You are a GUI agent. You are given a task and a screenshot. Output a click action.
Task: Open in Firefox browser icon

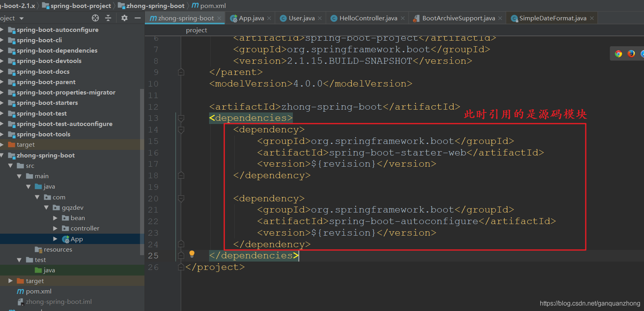click(x=631, y=53)
